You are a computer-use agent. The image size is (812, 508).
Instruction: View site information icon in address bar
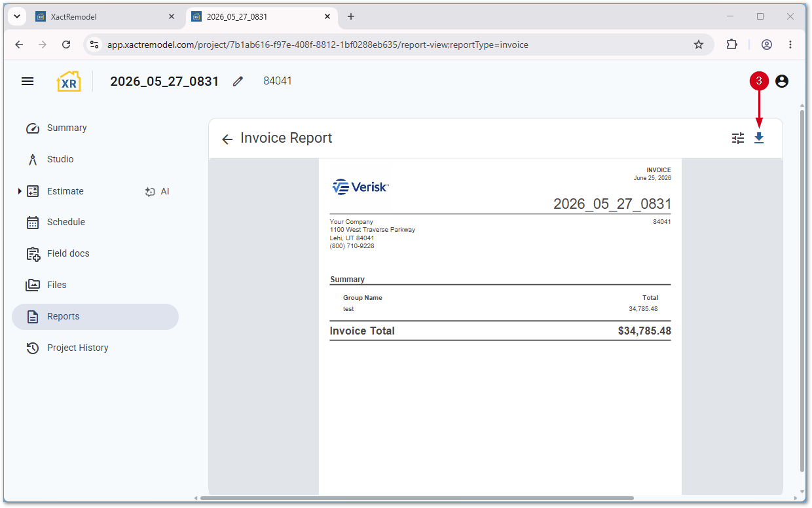[x=94, y=45]
